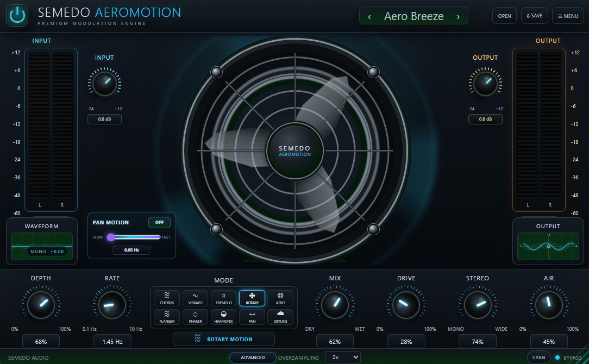Select the Tremolo mode icon
This screenshot has width=589, height=364.
223,298
